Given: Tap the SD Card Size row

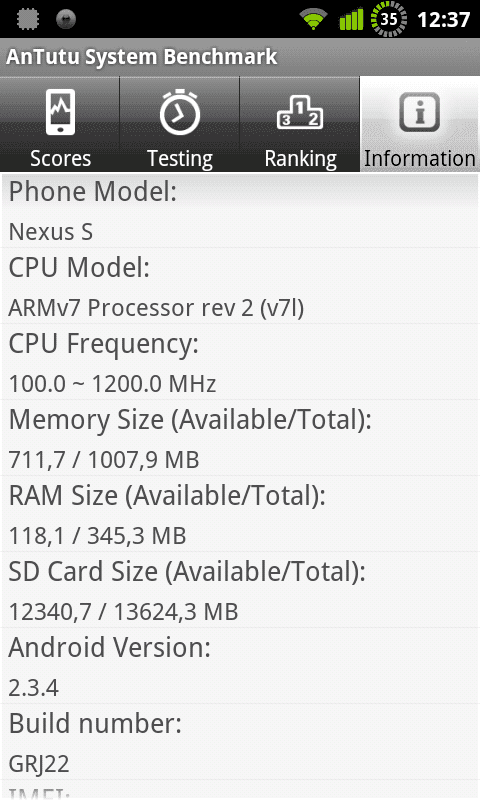Looking at the screenshot, I should point(240,590).
